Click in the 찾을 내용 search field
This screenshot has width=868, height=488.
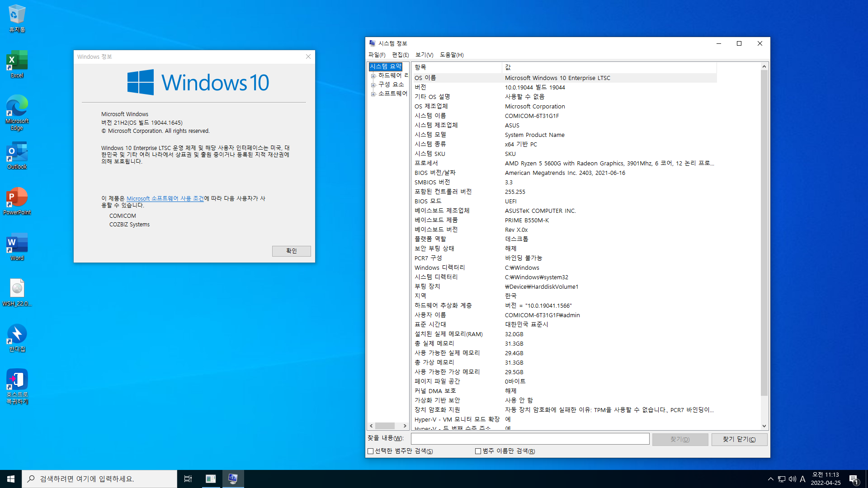(530, 439)
